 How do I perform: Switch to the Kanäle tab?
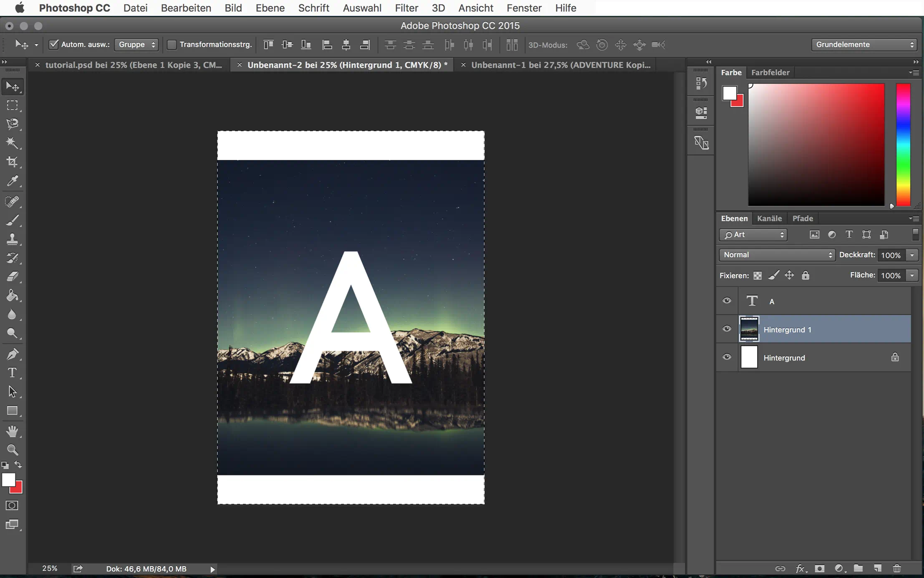[x=769, y=218]
